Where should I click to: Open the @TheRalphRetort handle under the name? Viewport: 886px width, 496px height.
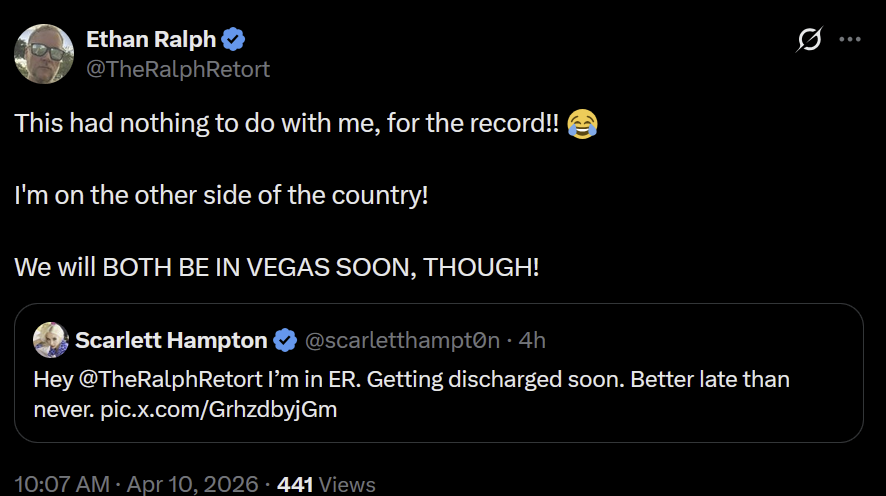point(178,69)
